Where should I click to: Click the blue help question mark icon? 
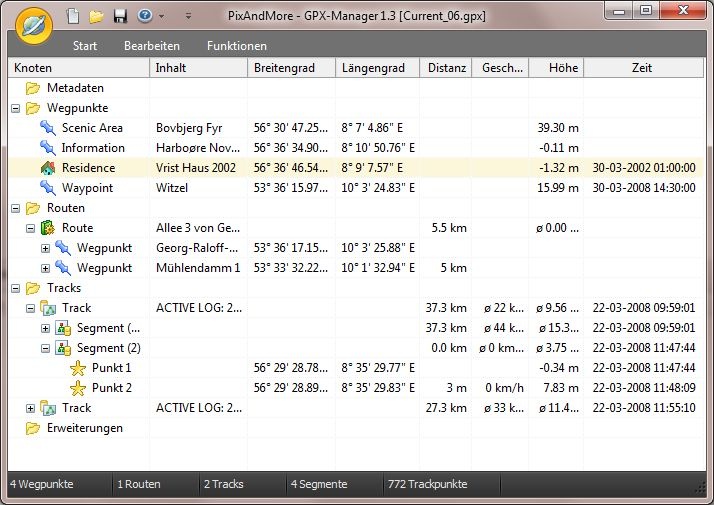tap(145, 16)
